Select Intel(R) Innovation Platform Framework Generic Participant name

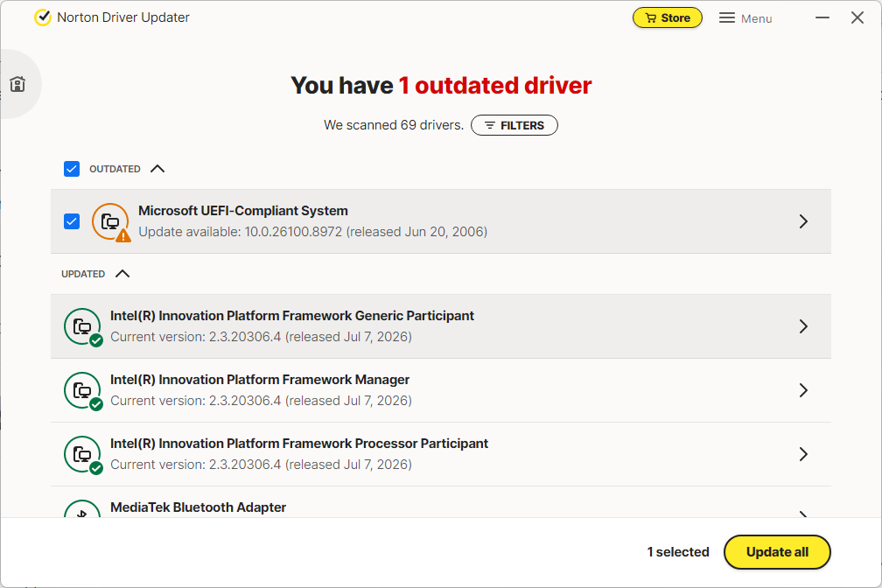pos(292,316)
